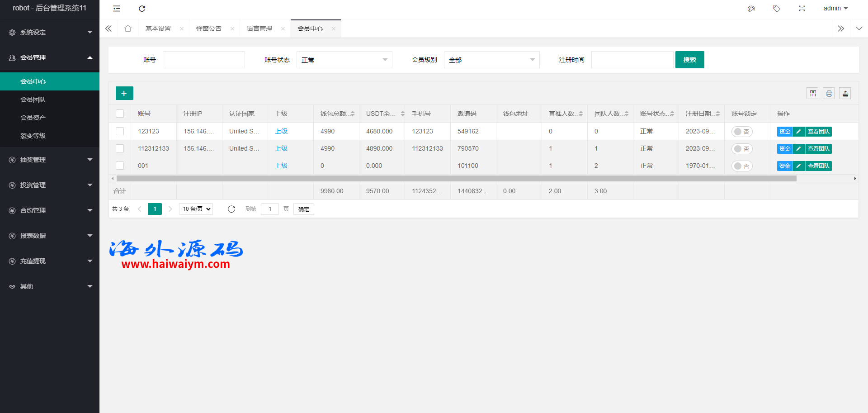This screenshot has height=413, width=868.
Task: Switch to the 基本设置 tab
Action: point(158,28)
